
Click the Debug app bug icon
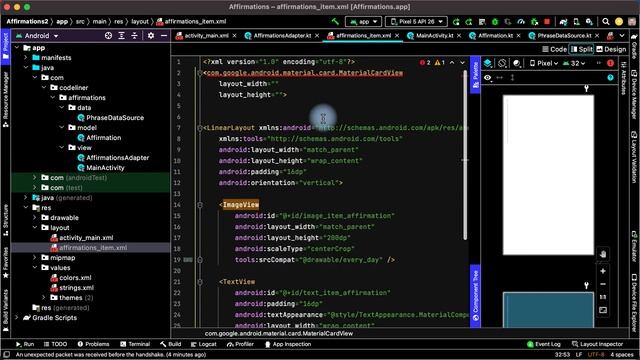coord(495,22)
